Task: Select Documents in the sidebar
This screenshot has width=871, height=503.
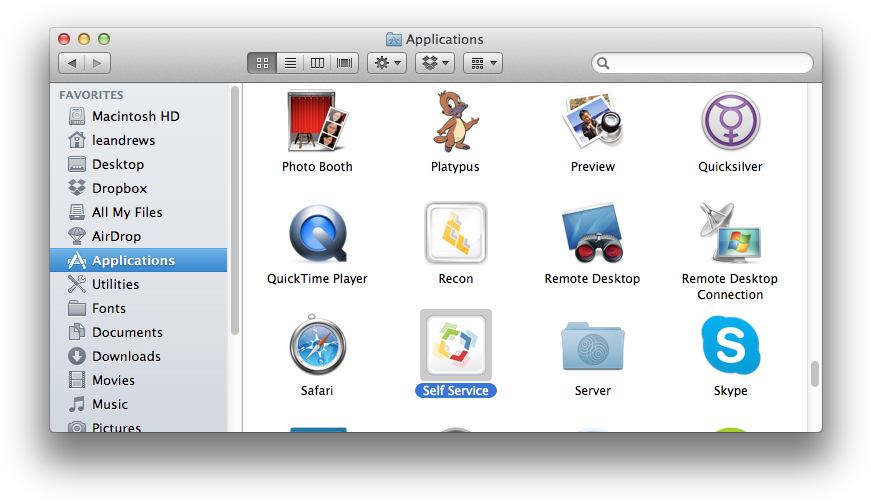Action: coord(138,332)
